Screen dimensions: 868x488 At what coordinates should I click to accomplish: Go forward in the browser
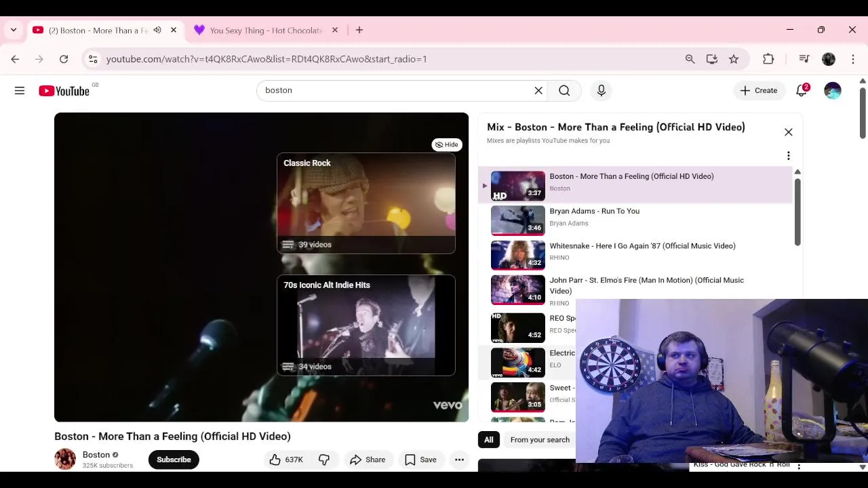pyautogui.click(x=39, y=59)
